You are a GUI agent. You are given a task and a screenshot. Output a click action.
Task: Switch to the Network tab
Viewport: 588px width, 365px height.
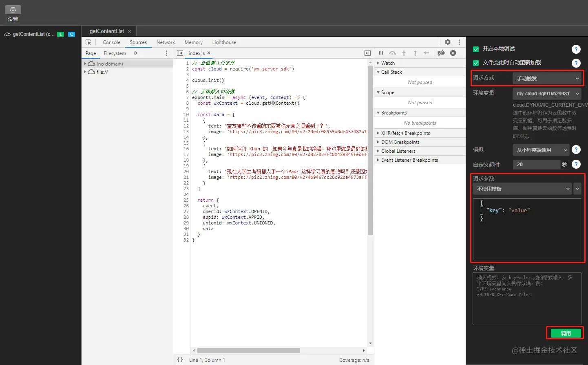166,42
